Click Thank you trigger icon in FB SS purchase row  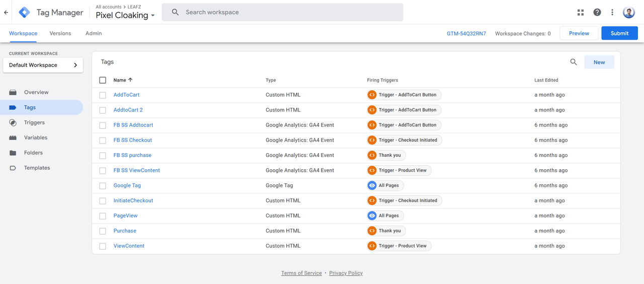click(x=372, y=155)
